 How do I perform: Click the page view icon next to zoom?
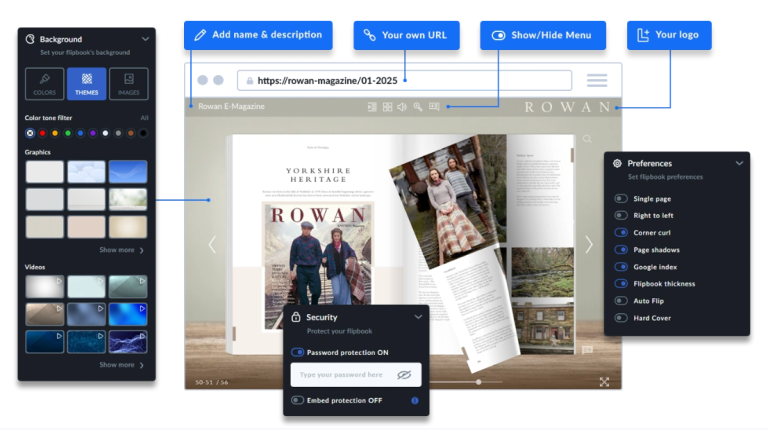[x=434, y=106]
